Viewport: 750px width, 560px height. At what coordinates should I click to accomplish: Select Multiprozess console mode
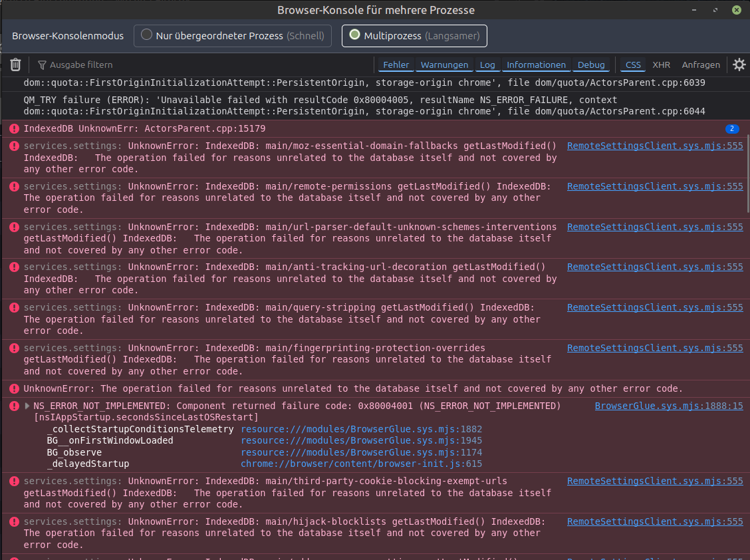pyautogui.click(x=414, y=36)
